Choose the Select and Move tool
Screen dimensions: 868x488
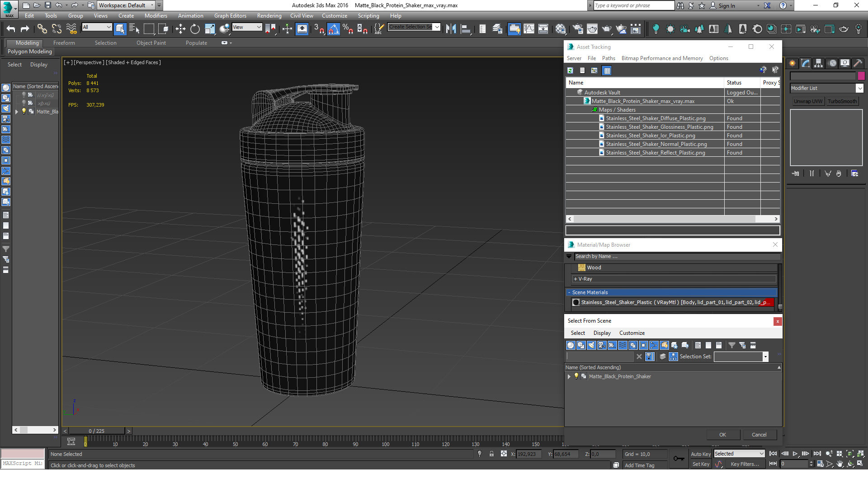180,29
